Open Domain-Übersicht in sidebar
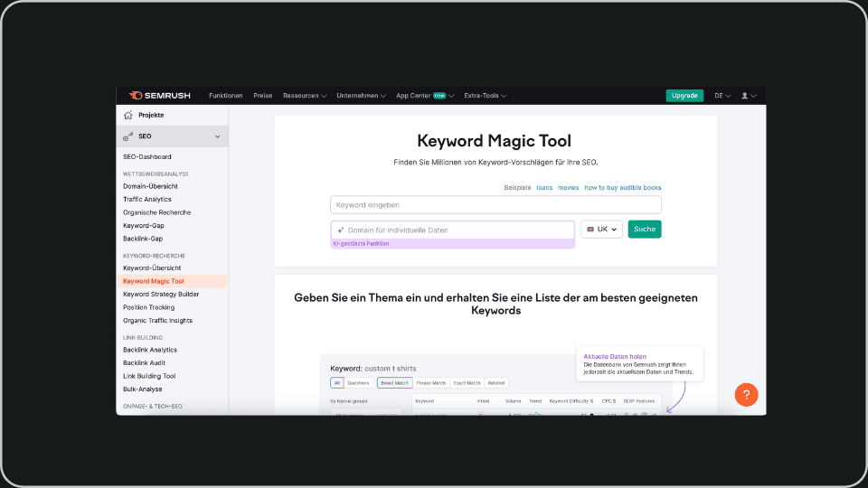 pyautogui.click(x=151, y=186)
